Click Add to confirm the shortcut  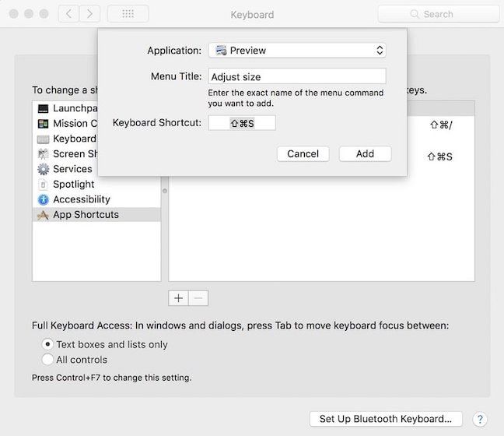(365, 153)
